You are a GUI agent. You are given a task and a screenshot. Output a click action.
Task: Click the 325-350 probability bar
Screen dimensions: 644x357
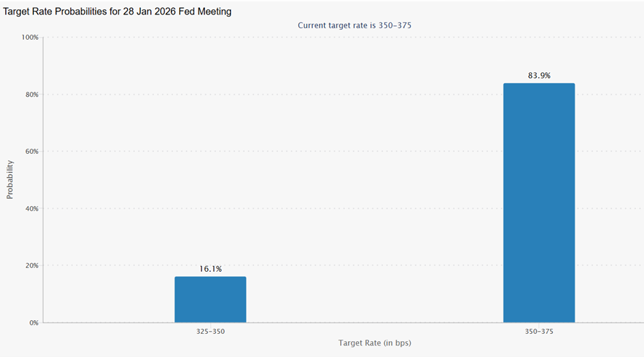[210, 299]
